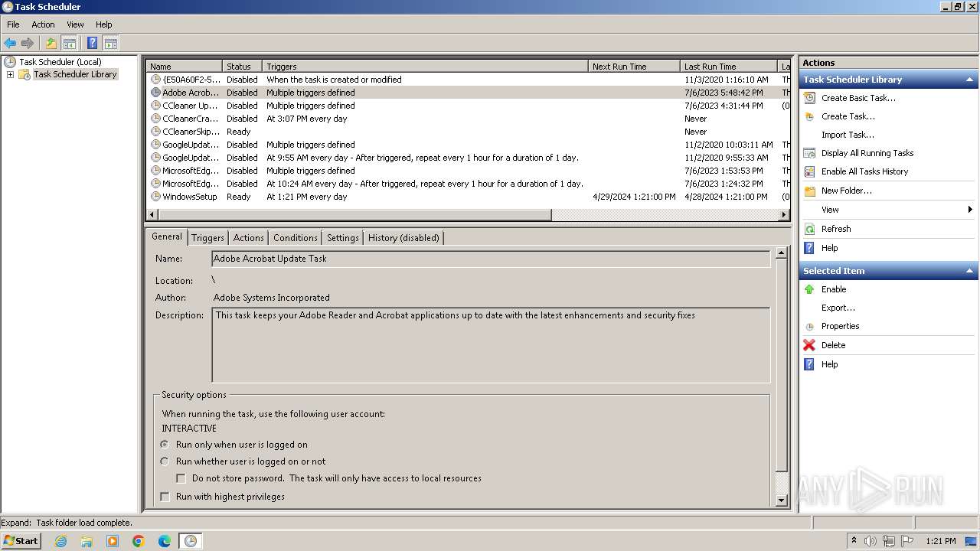
Task: Open Microsoft Edge from the taskbar
Action: pyautogui.click(x=165, y=541)
